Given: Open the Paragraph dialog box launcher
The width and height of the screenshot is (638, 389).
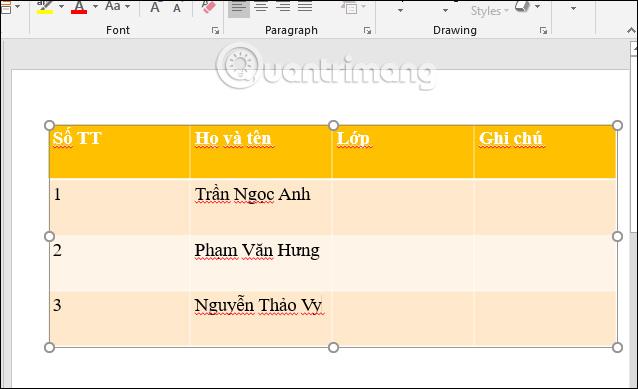Looking at the screenshot, I should coord(367,31).
